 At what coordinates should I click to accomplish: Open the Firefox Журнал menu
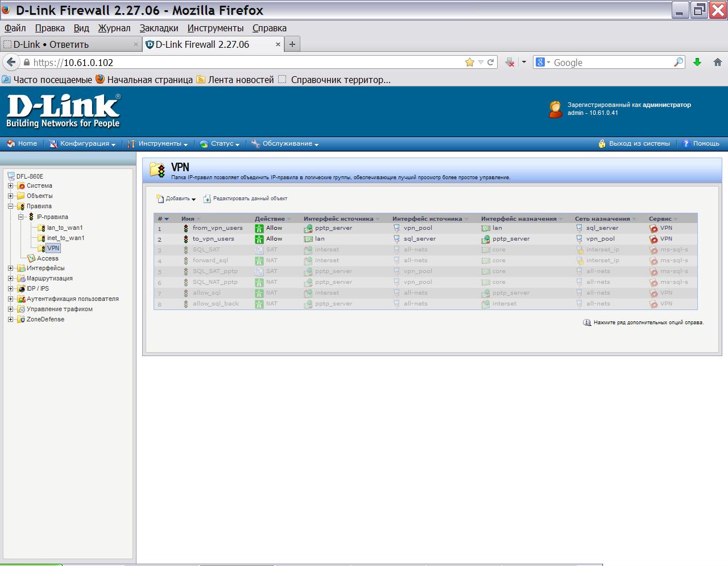coord(114,28)
